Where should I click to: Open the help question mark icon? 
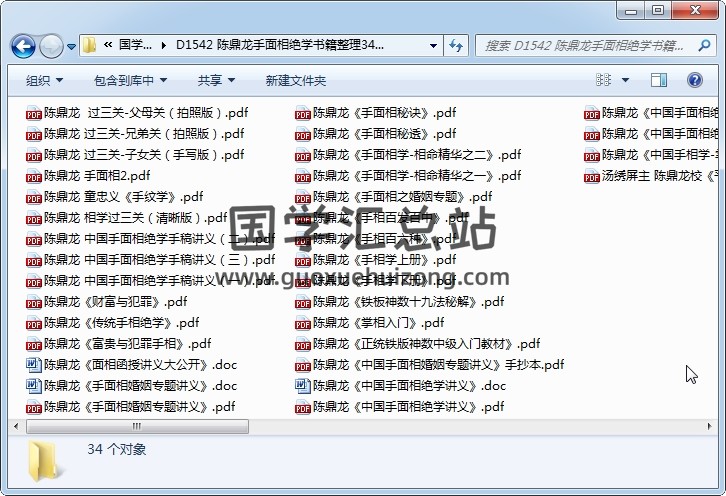point(695,80)
